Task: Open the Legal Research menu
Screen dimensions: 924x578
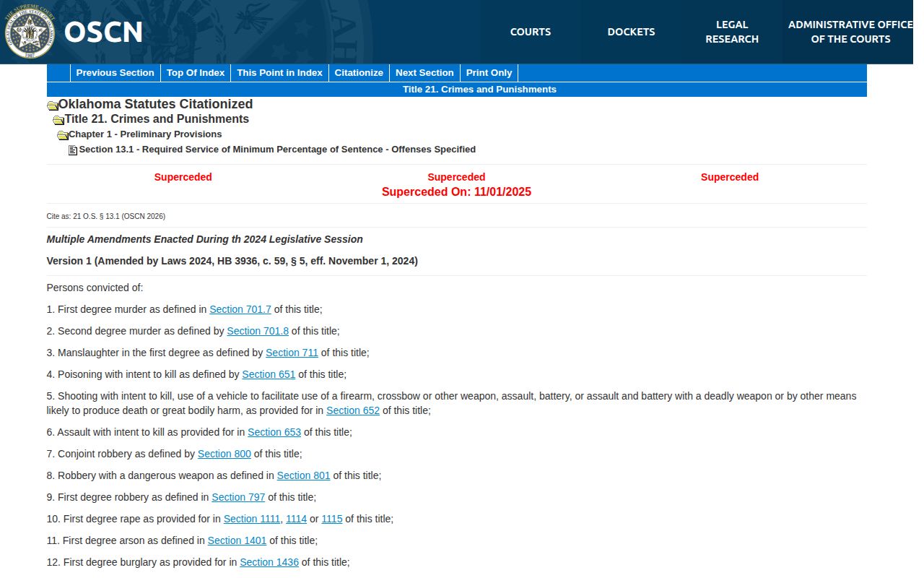Action: click(732, 32)
